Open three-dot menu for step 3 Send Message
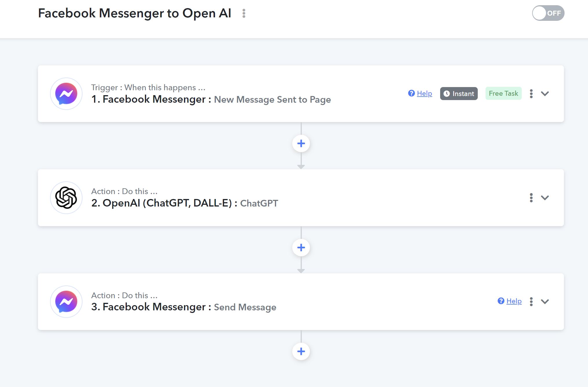The height and width of the screenshot is (387, 588). [531, 302]
